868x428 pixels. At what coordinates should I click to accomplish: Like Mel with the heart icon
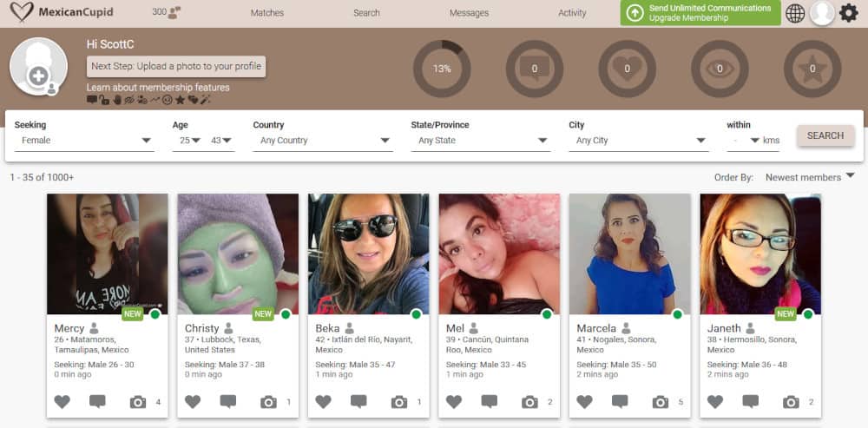point(454,402)
